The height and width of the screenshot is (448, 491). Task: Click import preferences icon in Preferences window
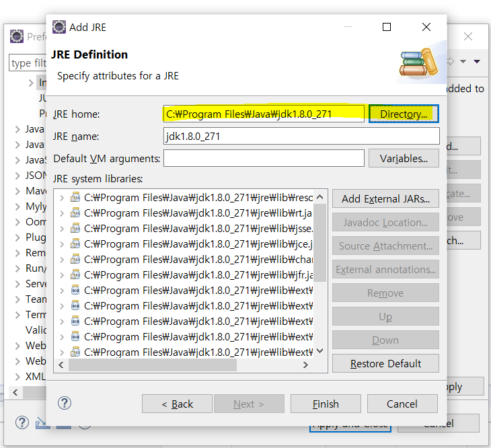pos(42,423)
